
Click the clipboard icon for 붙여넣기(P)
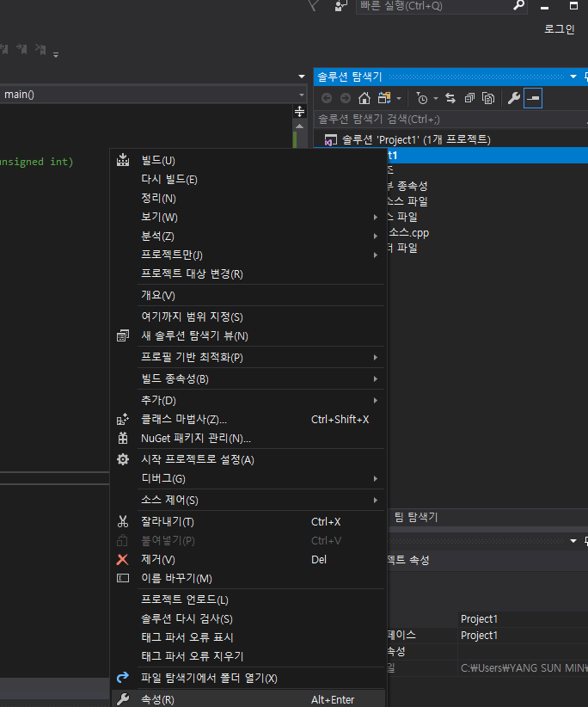(x=123, y=541)
